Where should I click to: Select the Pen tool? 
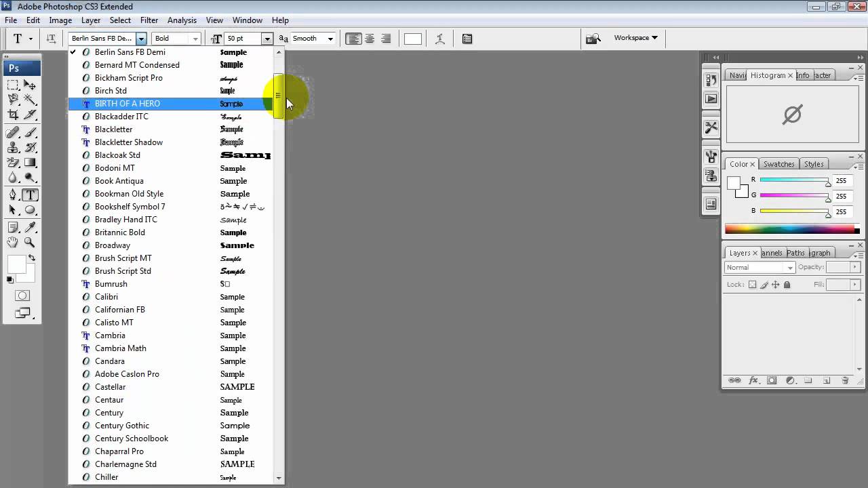tap(13, 195)
